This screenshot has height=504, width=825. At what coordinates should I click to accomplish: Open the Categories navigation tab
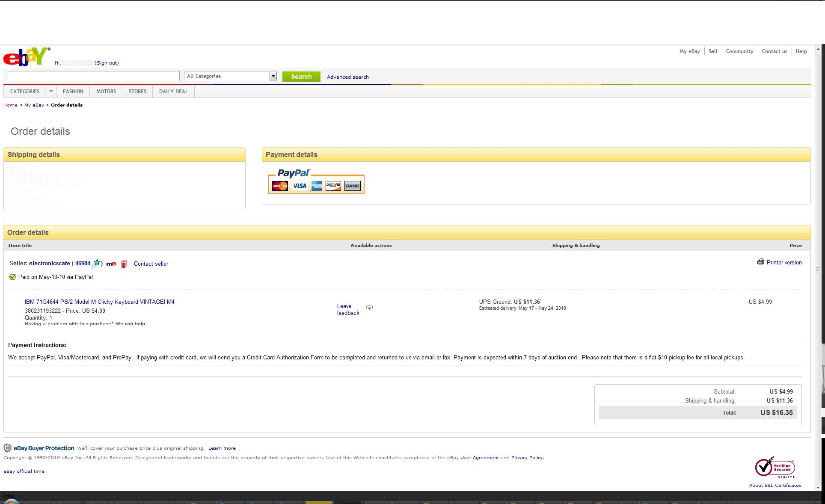click(x=25, y=91)
